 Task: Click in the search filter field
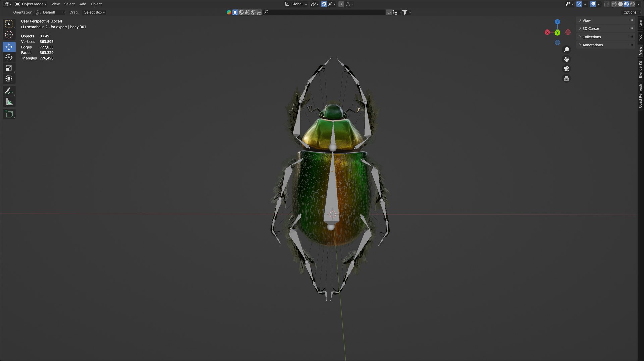[324, 12]
